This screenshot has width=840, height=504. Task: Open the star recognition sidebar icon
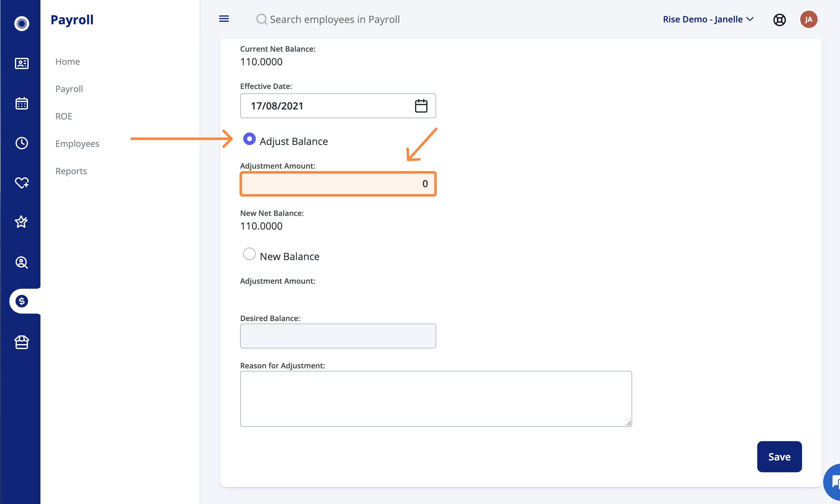coord(21,222)
